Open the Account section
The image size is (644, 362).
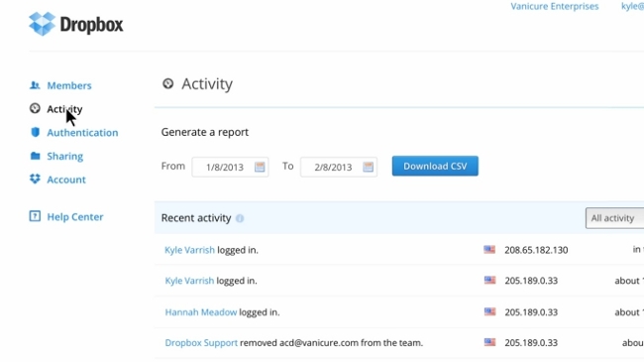66,180
